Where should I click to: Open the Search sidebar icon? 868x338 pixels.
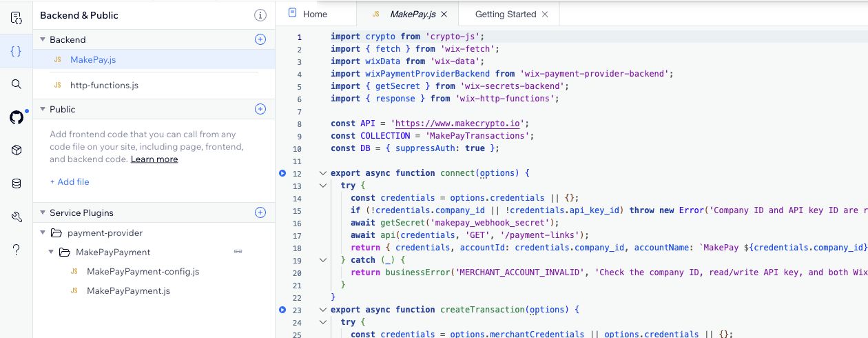[17, 84]
